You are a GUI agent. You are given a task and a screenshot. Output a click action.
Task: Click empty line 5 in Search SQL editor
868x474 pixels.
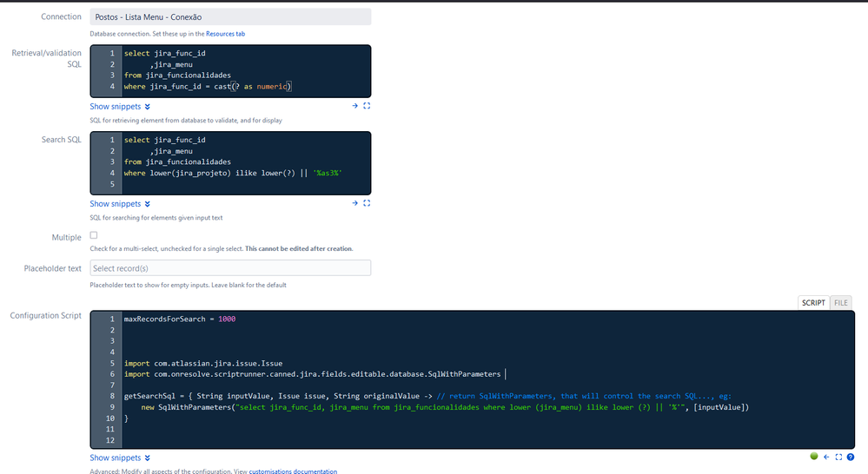243,184
